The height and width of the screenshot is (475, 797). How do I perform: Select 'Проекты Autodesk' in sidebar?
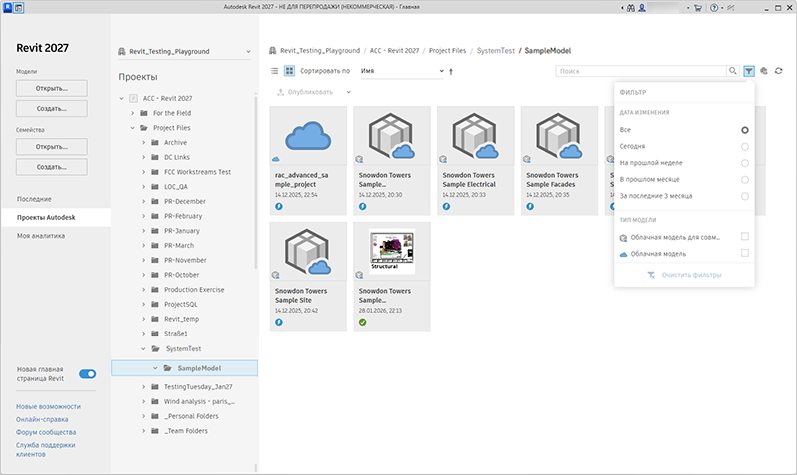click(x=56, y=217)
